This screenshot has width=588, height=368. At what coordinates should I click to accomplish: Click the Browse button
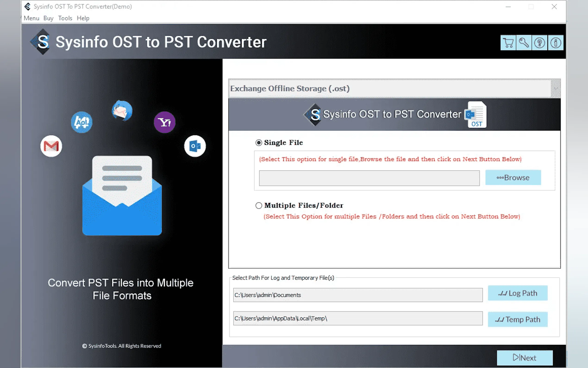(x=513, y=178)
